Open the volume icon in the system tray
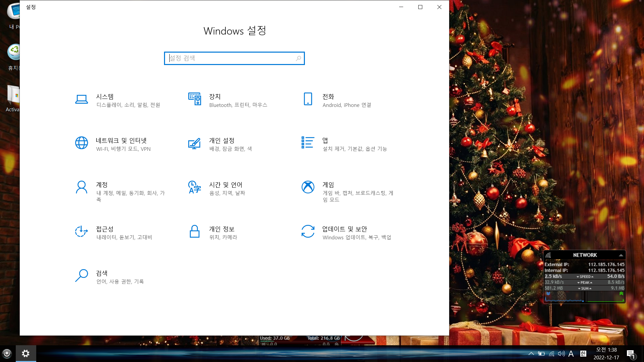The height and width of the screenshot is (362, 644). 561,354
